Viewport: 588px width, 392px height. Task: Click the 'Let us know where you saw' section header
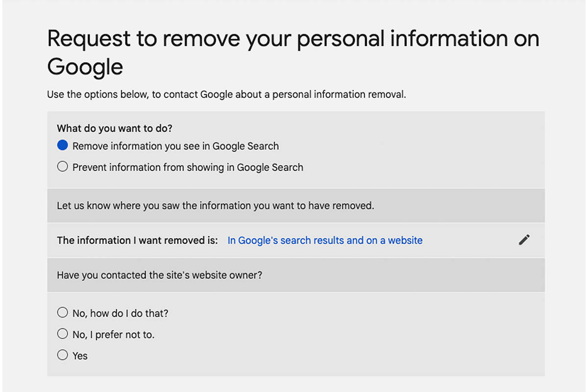pyautogui.click(x=215, y=206)
